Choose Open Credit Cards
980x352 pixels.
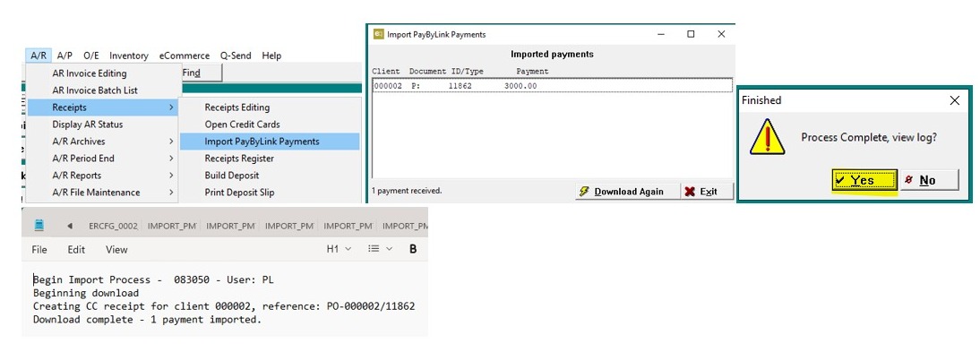coord(270,124)
